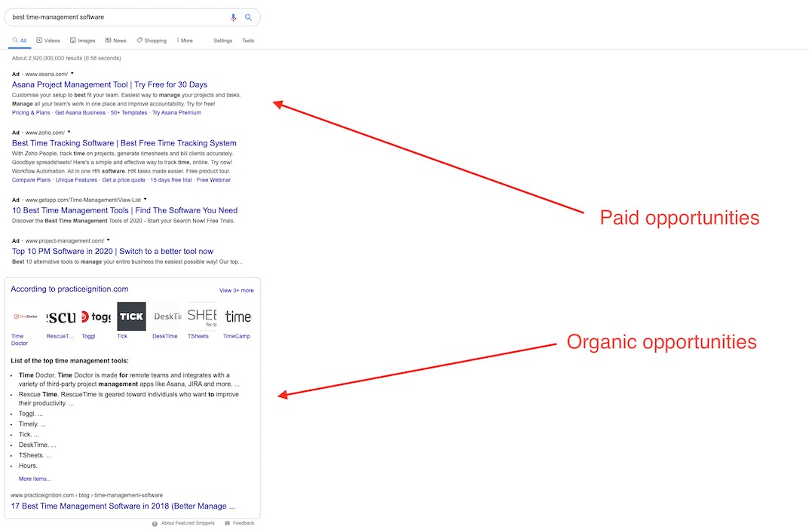
Task: Click More items... in the snippet list
Action: [35, 479]
